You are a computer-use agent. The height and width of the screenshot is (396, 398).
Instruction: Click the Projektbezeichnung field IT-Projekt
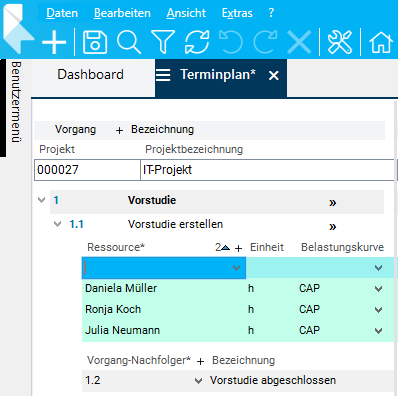point(267,170)
